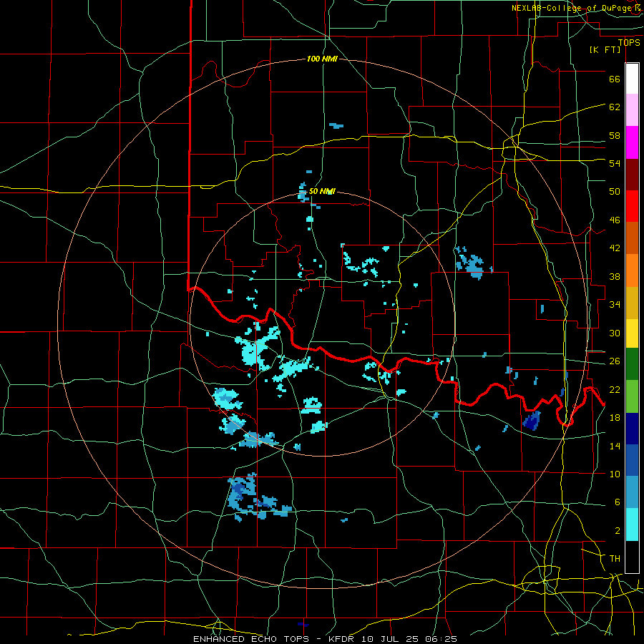Click the 'ENHANCED ECHO TOPS' product title

pos(251,639)
